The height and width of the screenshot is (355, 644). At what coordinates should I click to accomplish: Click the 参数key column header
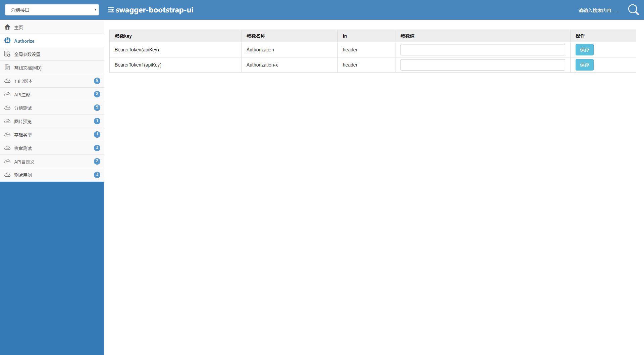pos(175,36)
